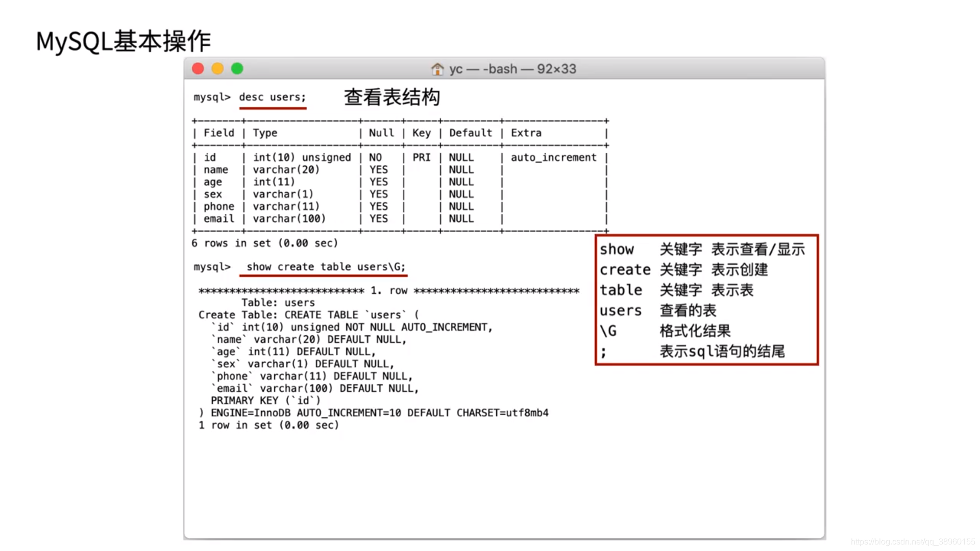Screen dimensions: 980x551
Task: Click the 'PRI' key value
Action: click(421, 157)
